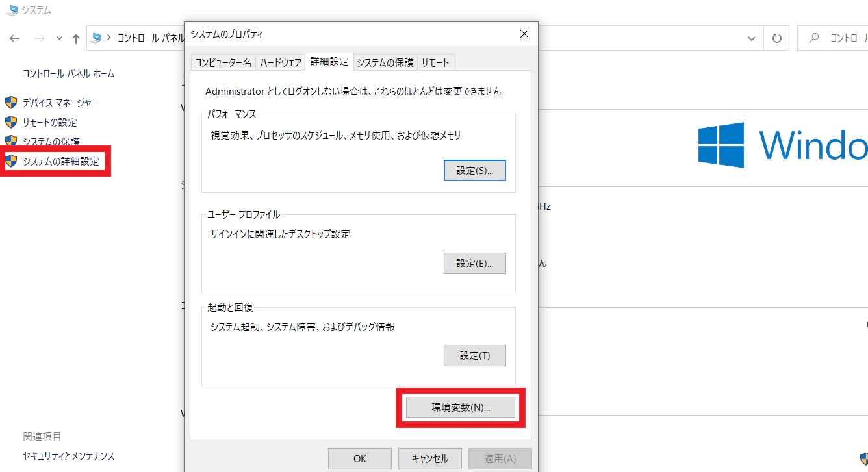Open the システムの保護 tab

(x=385, y=62)
